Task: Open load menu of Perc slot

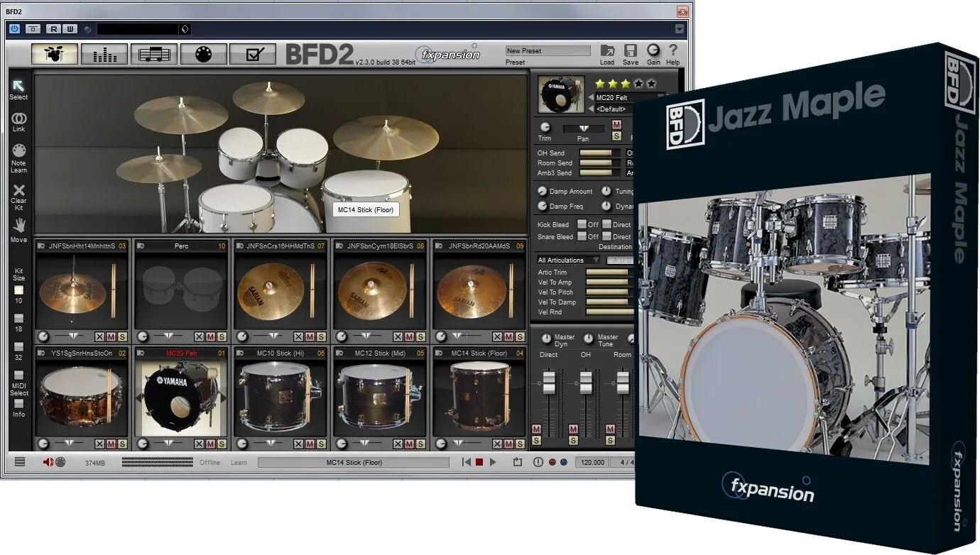Action: tap(141, 246)
